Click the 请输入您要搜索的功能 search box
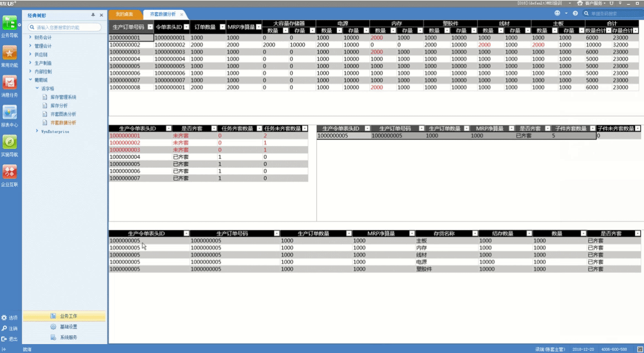The image size is (644, 353). [x=65, y=27]
